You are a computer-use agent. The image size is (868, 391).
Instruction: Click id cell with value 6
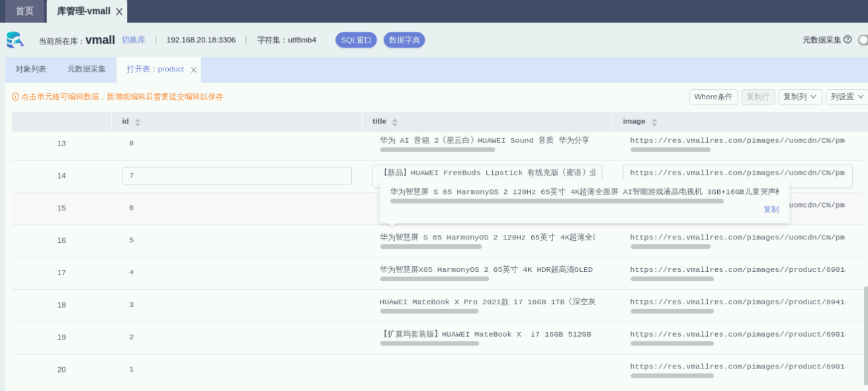coord(131,208)
